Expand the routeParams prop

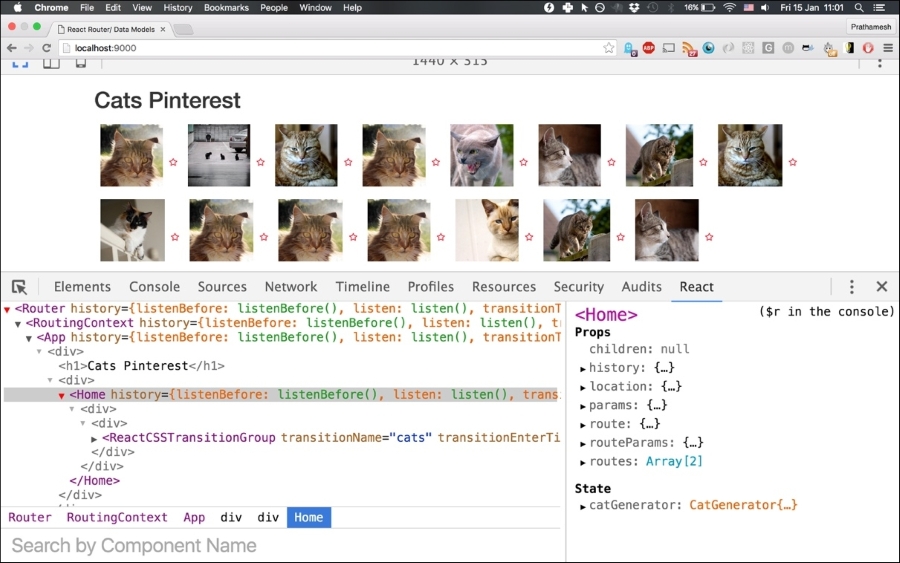pos(583,444)
